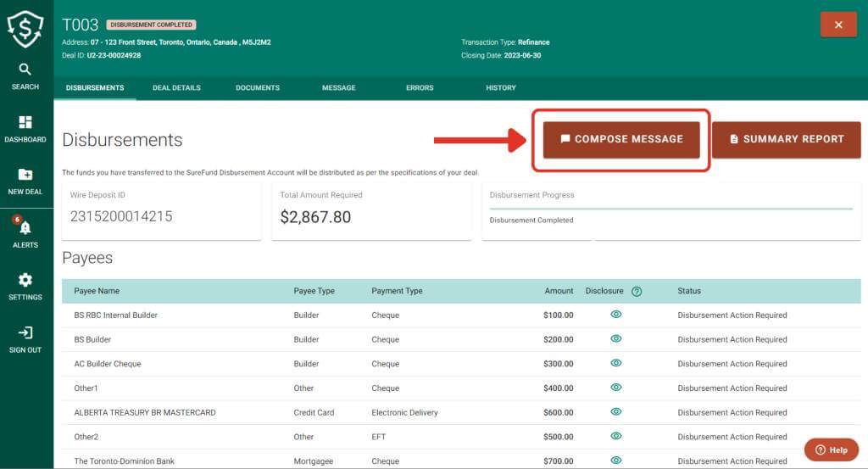This screenshot has width=868, height=469.
Task: View disclosure eye for Other2 row
Action: tap(616, 436)
